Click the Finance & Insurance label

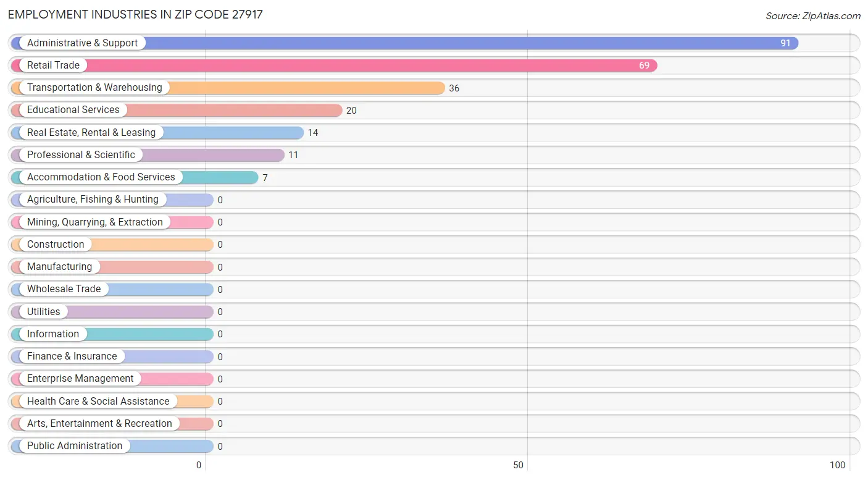[72, 356]
